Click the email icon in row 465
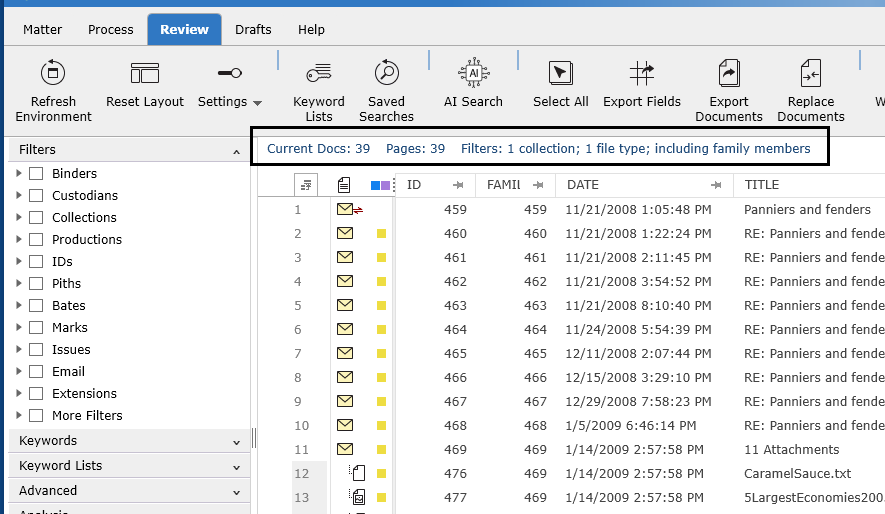 345,353
